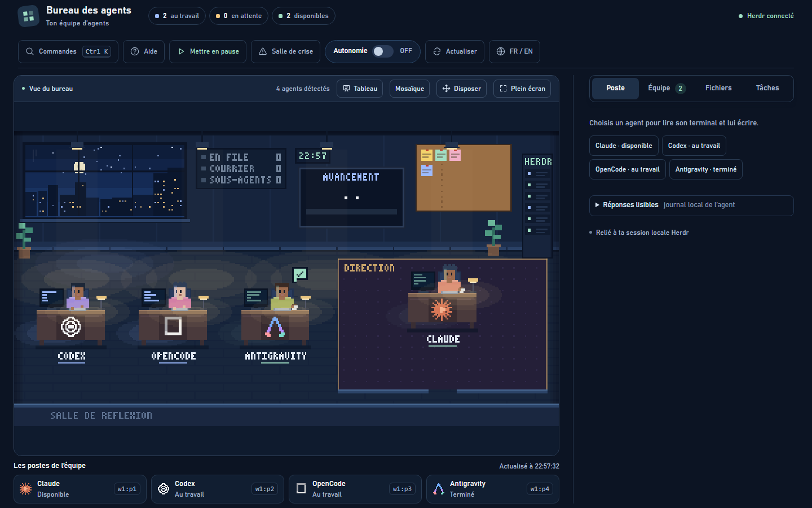
Task: Click the '0 en attente' status pill
Action: (239, 16)
